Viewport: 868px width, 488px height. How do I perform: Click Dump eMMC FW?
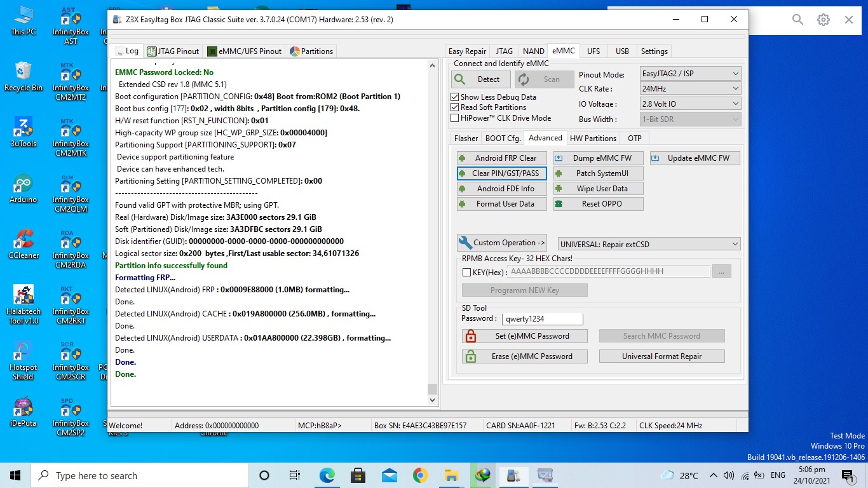(x=598, y=158)
